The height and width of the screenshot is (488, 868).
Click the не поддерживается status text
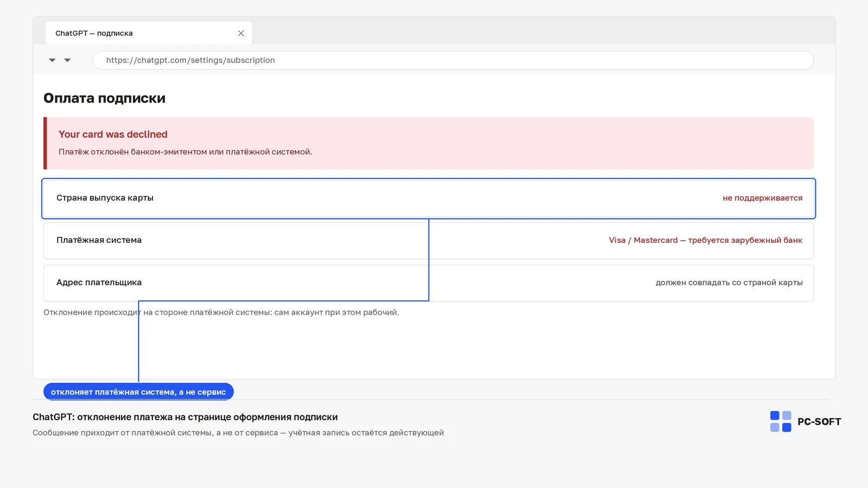[x=762, y=198]
